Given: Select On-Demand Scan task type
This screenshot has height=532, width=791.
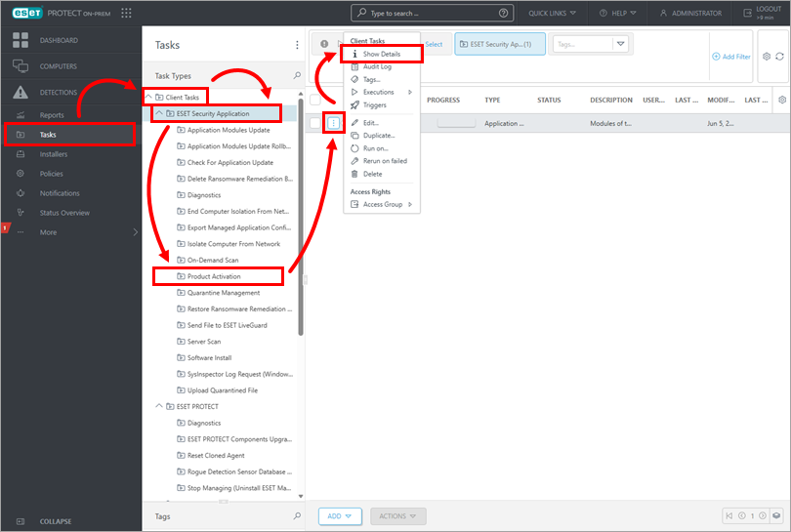Looking at the screenshot, I should click(213, 261).
